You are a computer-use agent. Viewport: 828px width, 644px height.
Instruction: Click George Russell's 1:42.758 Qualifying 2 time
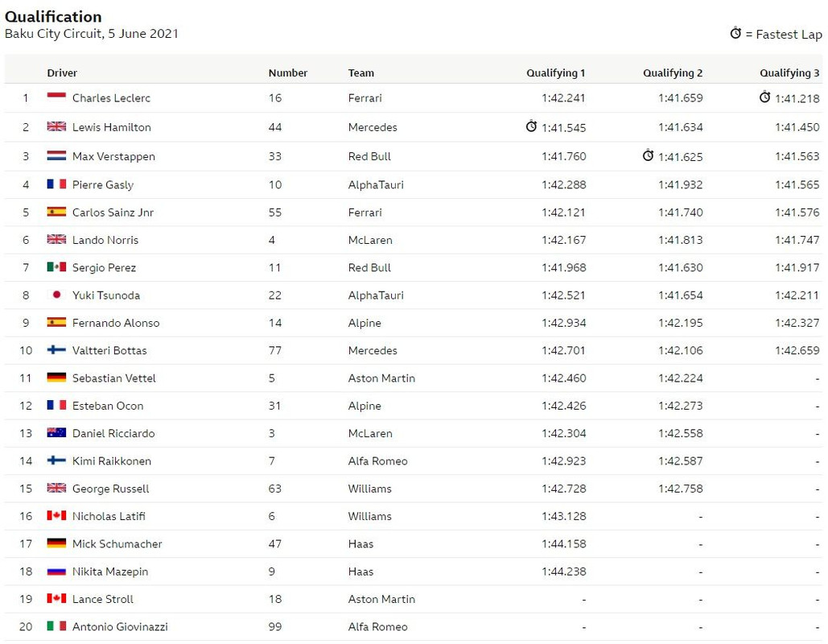(x=680, y=489)
